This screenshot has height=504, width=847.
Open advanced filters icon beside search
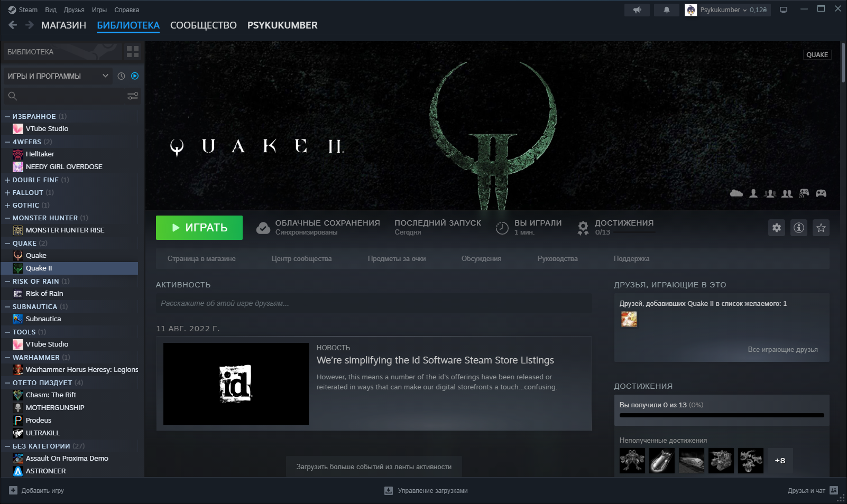133,96
